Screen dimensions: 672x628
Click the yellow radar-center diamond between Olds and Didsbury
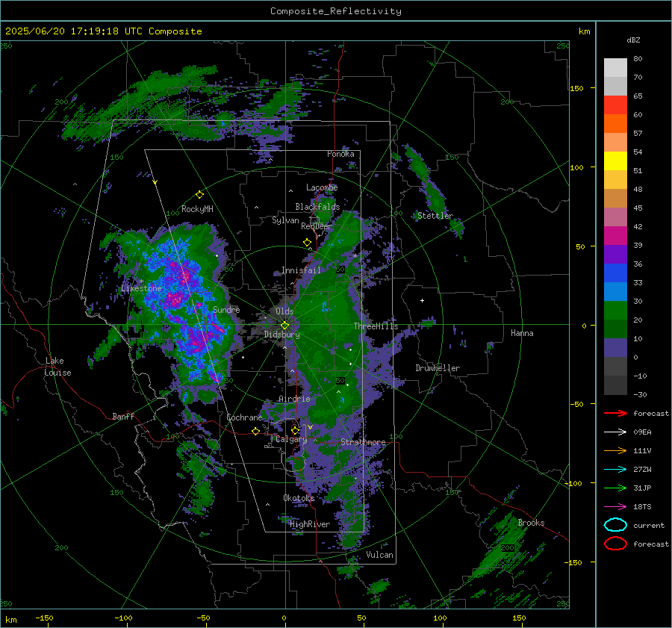pyautogui.click(x=284, y=326)
